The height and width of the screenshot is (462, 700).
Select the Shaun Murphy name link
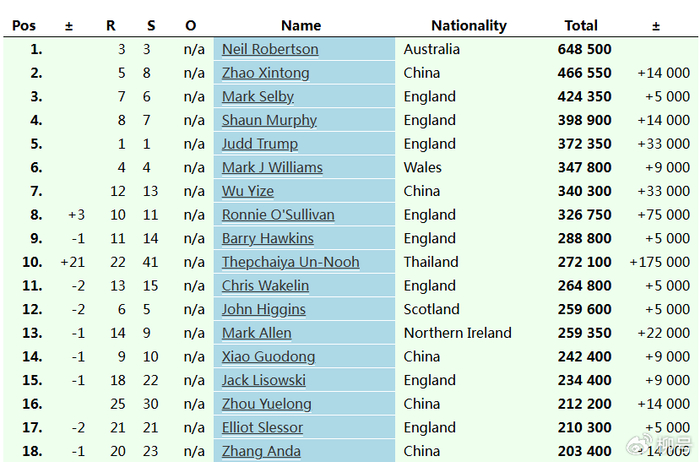point(269,120)
